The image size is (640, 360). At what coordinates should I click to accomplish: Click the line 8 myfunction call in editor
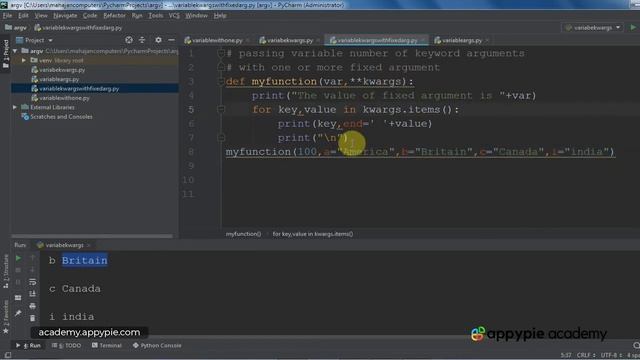pos(420,152)
